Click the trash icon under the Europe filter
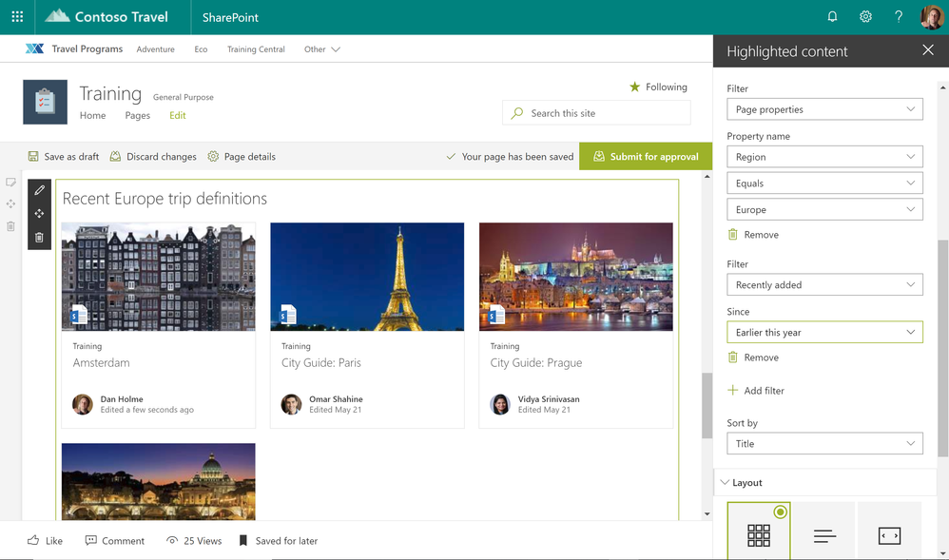This screenshot has height=560, width=949. (x=732, y=234)
